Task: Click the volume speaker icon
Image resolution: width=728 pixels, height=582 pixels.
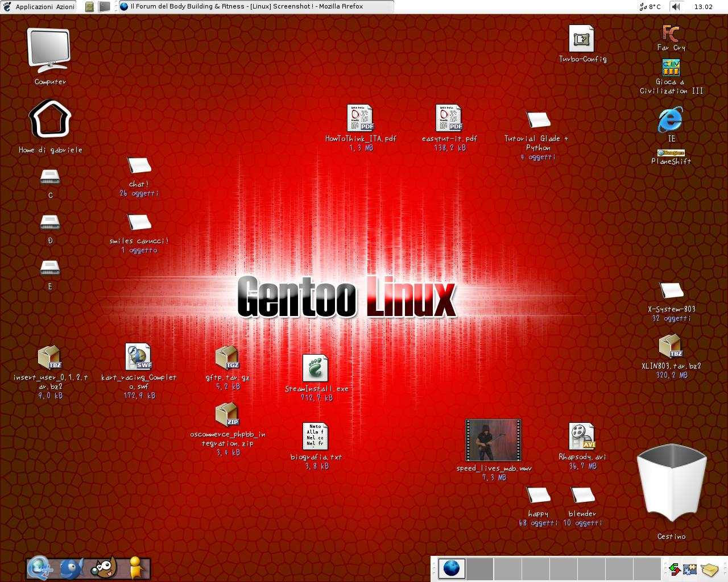Action: (676, 7)
